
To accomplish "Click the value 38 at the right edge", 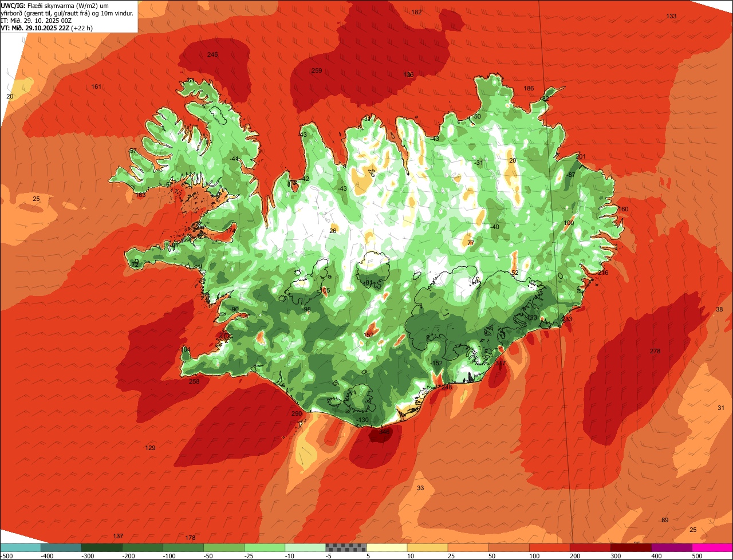I will [x=720, y=309].
